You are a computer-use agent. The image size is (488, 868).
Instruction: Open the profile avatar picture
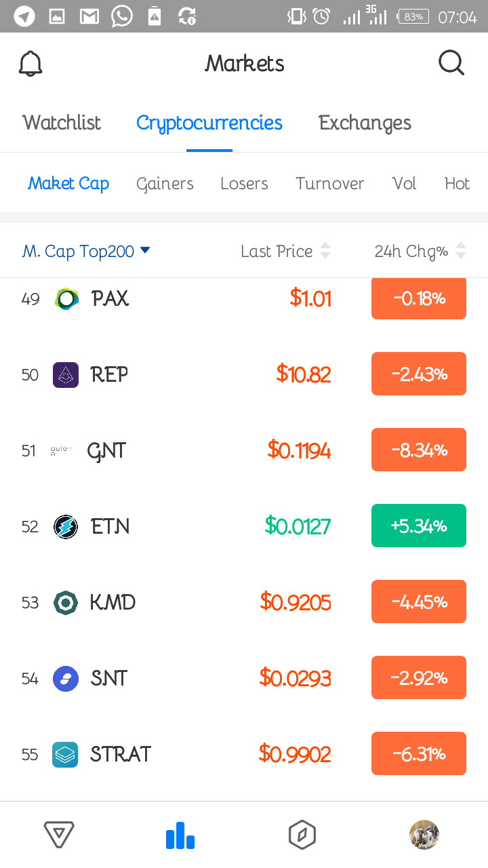tap(424, 834)
